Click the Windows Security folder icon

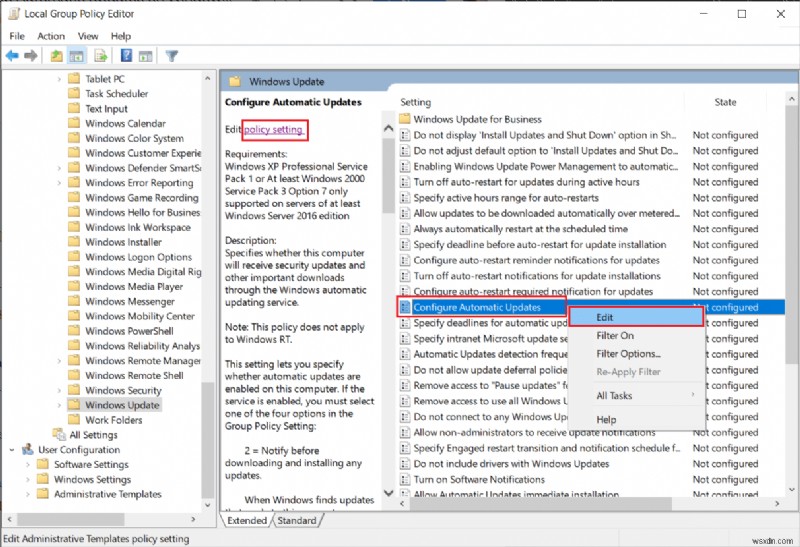coord(74,390)
